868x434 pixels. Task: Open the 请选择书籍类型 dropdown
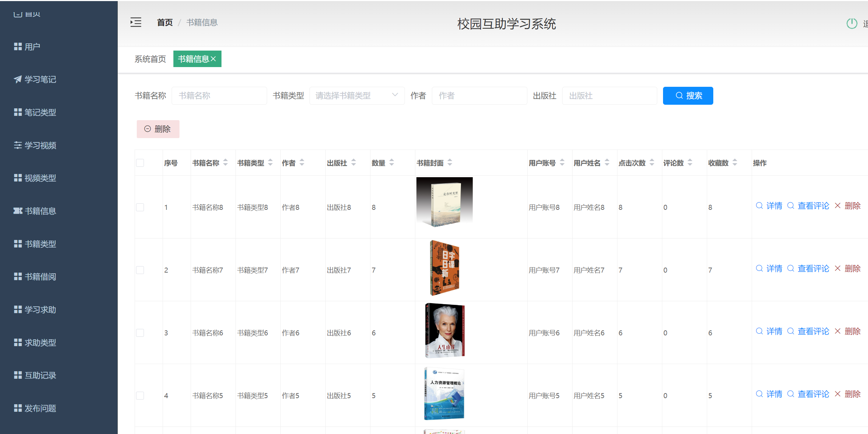tap(357, 95)
